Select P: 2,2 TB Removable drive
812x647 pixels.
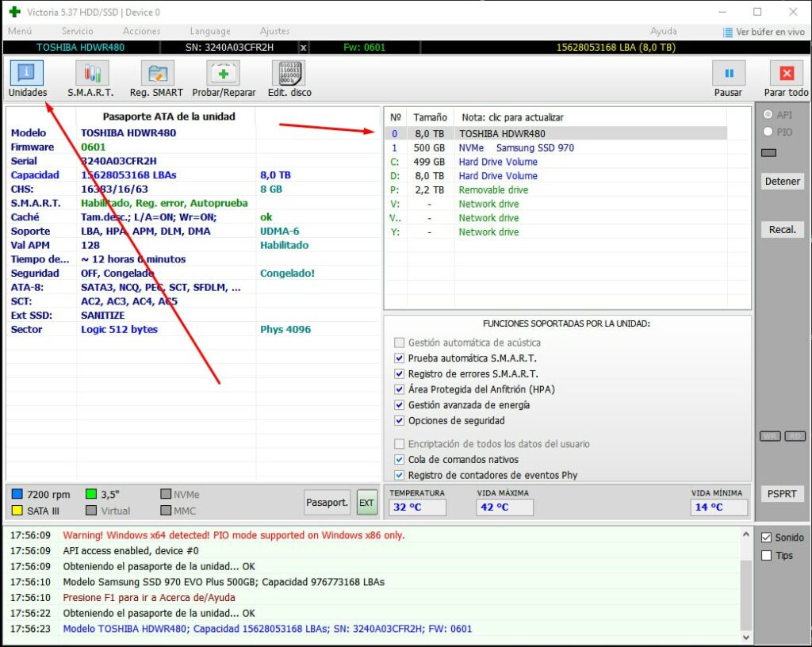pos(556,190)
